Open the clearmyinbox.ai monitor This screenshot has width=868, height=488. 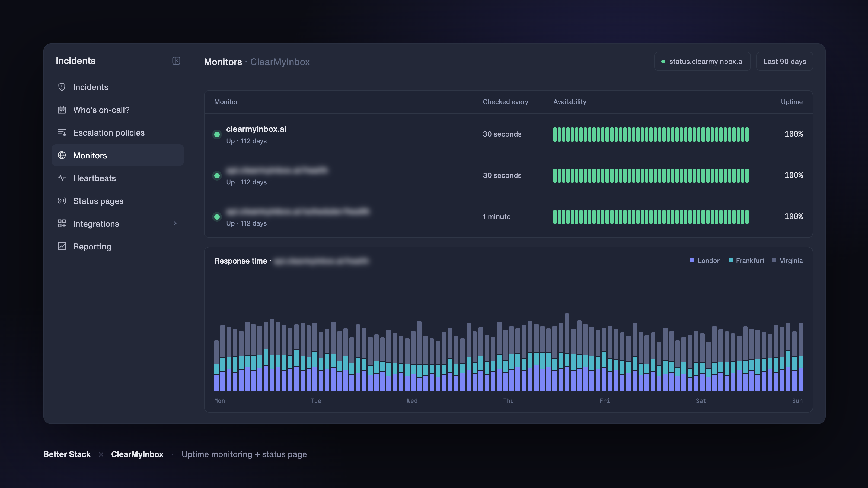tap(256, 129)
